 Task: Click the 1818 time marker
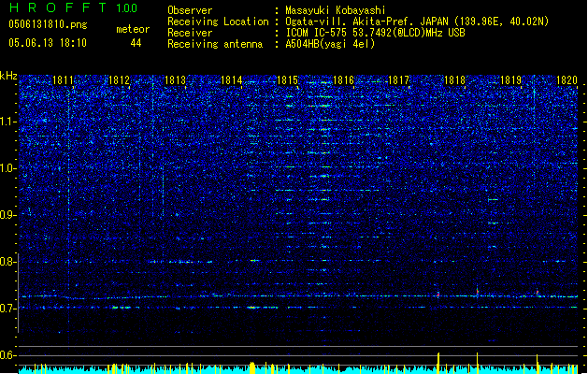tap(455, 80)
